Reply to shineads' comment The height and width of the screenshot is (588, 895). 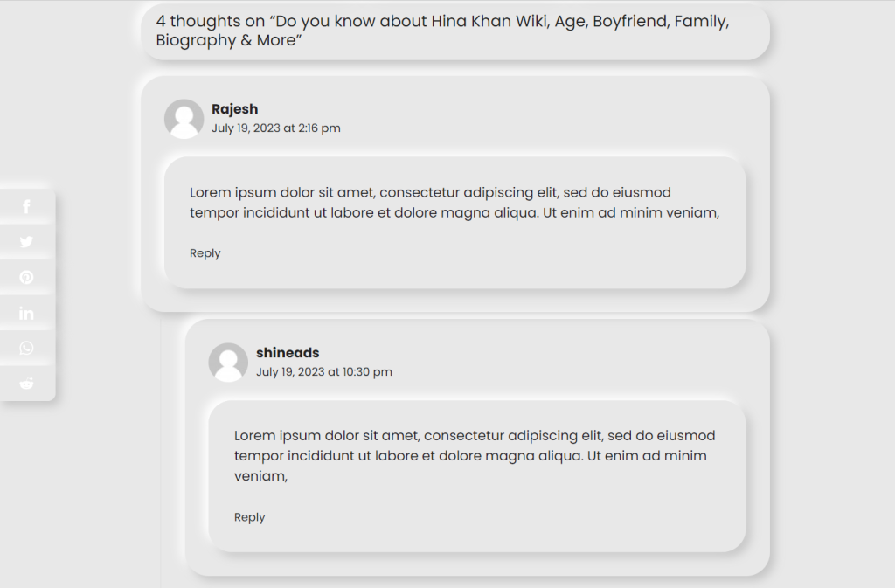pos(249,517)
